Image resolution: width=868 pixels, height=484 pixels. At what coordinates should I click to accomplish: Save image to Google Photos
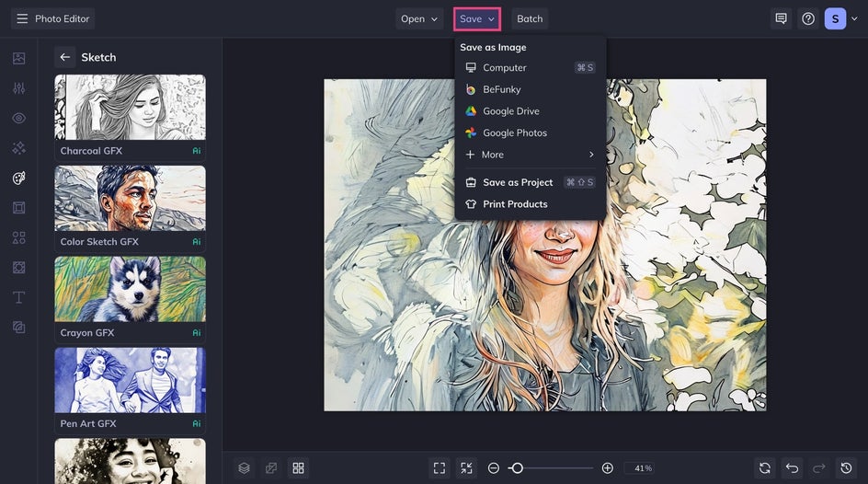(x=531, y=133)
